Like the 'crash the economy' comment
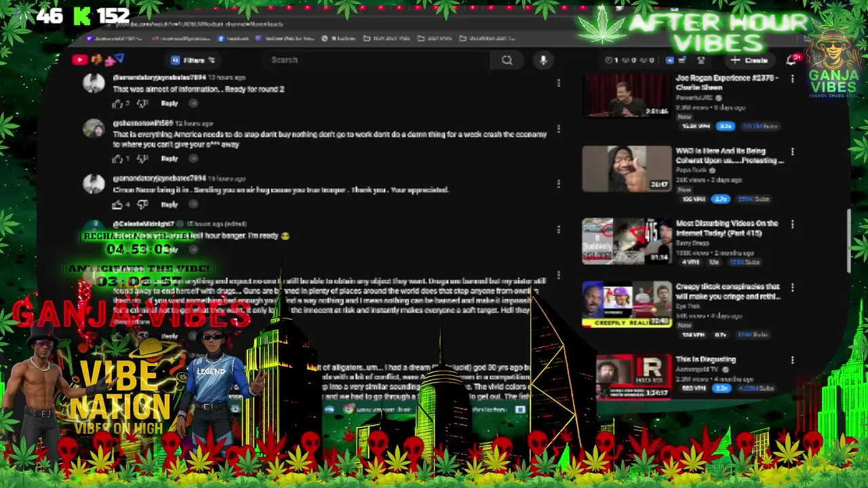Viewport: 868px width, 488px height. [118, 159]
